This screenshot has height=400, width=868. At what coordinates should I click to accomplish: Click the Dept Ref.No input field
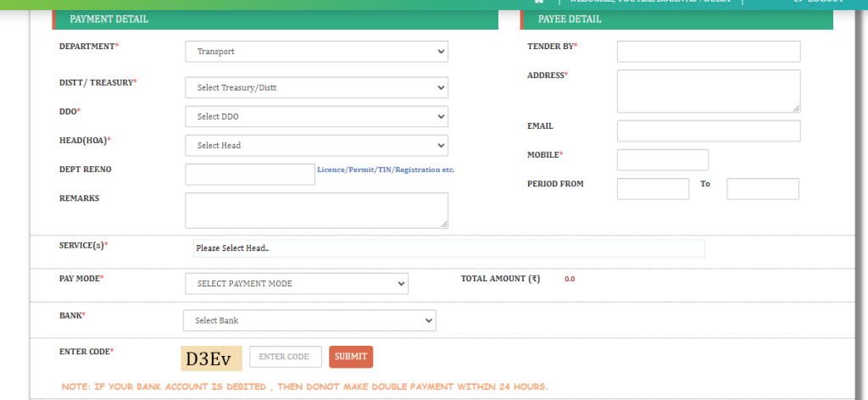click(x=250, y=174)
